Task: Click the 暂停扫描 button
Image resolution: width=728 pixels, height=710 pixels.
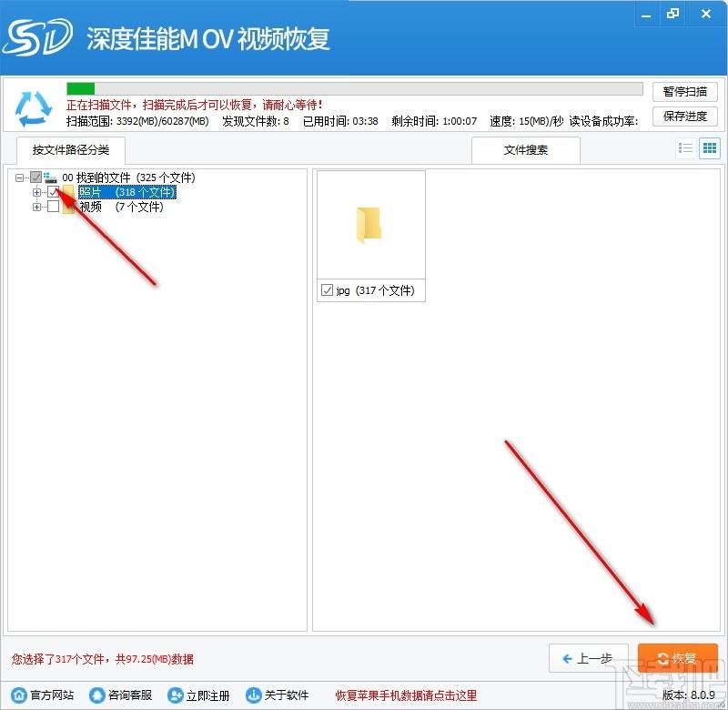Action: click(x=685, y=91)
